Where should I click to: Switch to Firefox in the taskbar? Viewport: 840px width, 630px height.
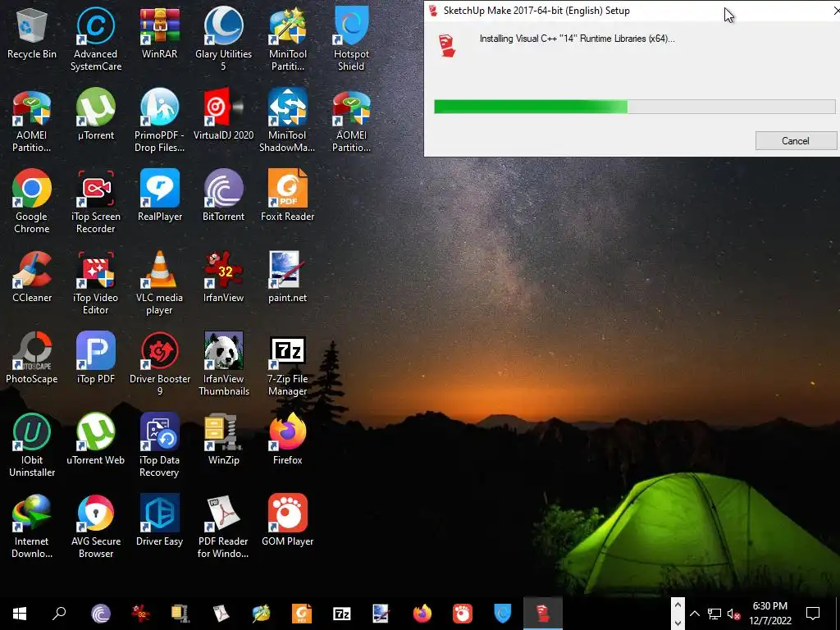pos(422,614)
